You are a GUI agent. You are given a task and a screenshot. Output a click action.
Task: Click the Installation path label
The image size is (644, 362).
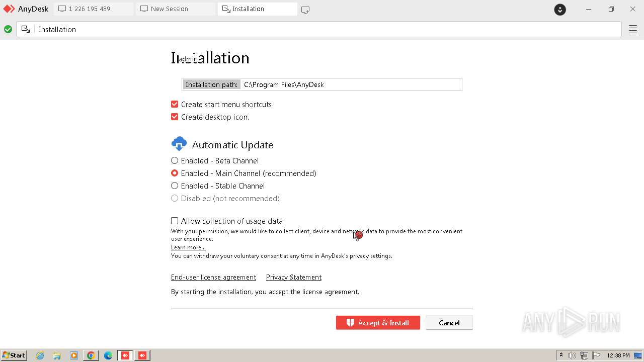click(x=211, y=84)
